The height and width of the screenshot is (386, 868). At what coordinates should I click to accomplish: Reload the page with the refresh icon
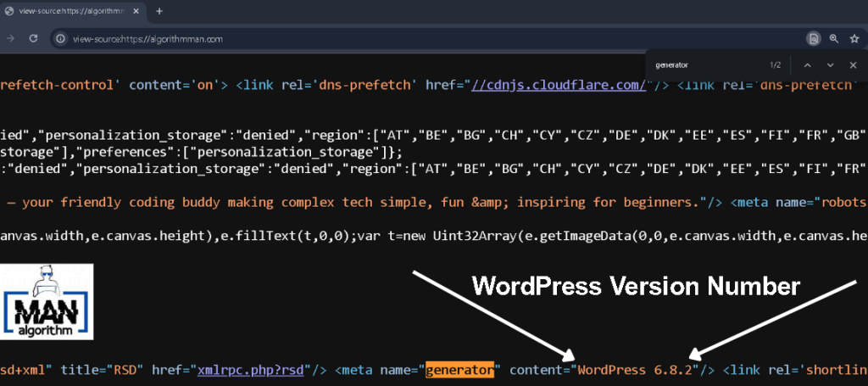[x=33, y=39]
